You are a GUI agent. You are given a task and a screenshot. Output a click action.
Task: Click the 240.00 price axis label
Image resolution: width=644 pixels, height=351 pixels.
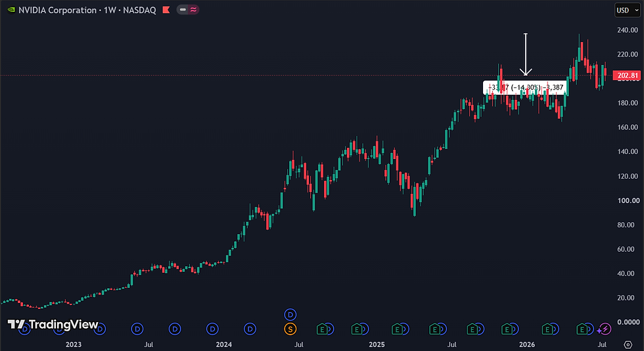click(x=628, y=30)
